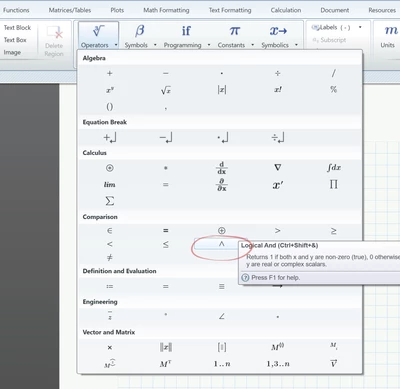The width and height of the screenshot is (400, 389).
Task: Open the Functions ribbon tab
Action: click(16, 10)
